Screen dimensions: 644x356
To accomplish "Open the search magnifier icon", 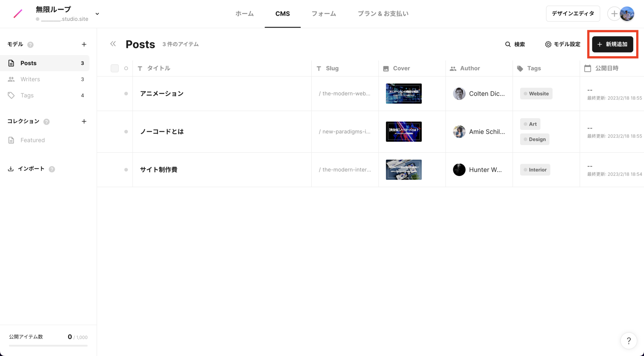I will click(508, 44).
